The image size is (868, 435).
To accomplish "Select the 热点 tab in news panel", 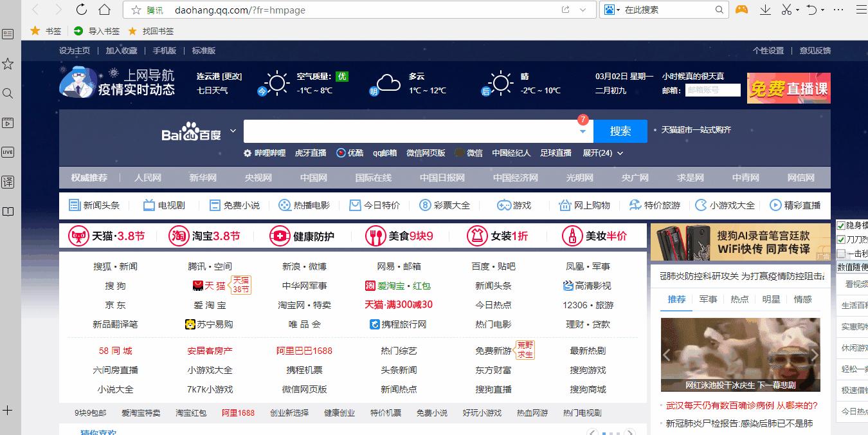I will coord(739,299).
